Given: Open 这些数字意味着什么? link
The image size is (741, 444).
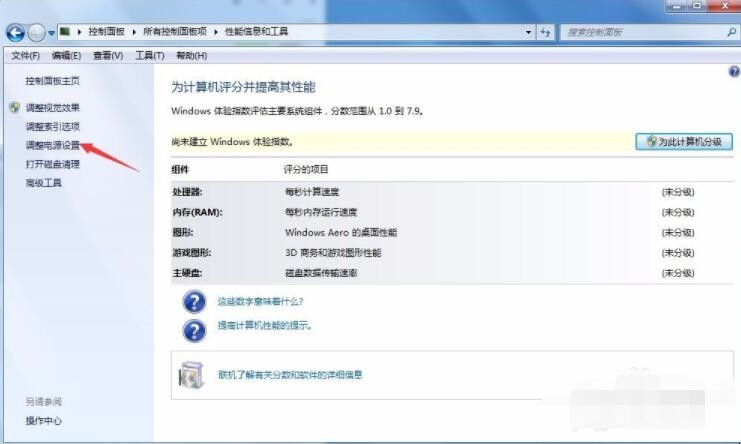Looking at the screenshot, I should (260, 301).
